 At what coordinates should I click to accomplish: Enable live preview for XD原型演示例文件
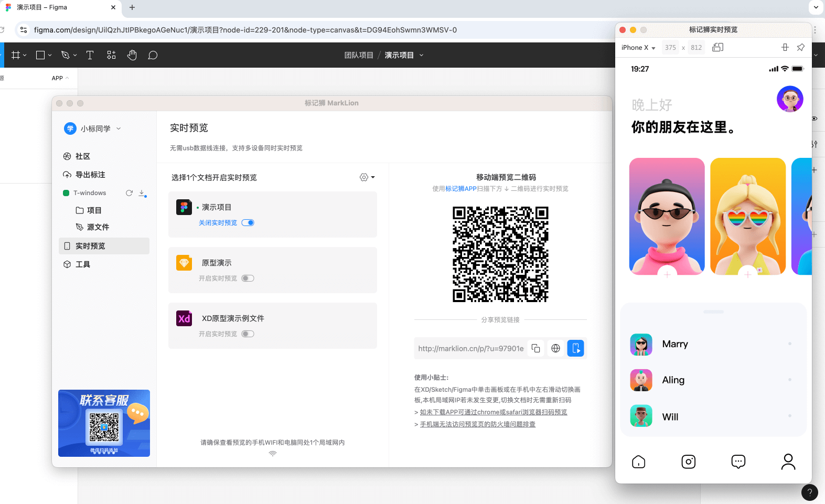248,334
